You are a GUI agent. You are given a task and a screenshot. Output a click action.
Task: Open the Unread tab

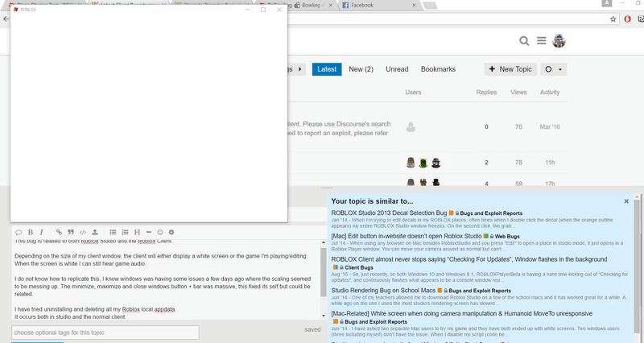(397, 69)
